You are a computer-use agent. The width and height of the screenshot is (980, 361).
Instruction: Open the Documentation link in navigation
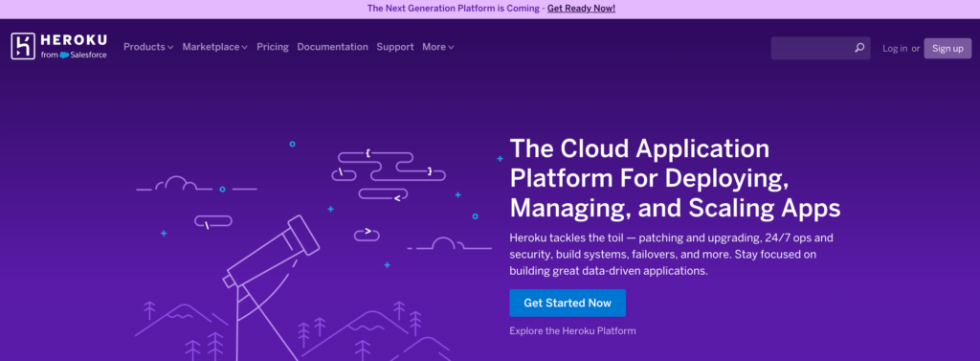coord(332,47)
